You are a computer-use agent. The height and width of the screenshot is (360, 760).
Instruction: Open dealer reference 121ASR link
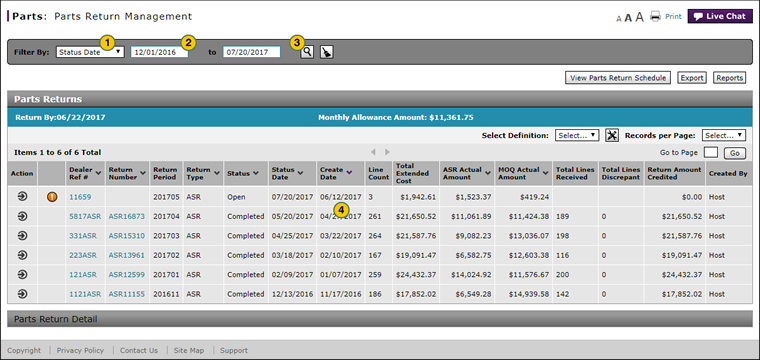pyautogui.click(x=83, y=275)
